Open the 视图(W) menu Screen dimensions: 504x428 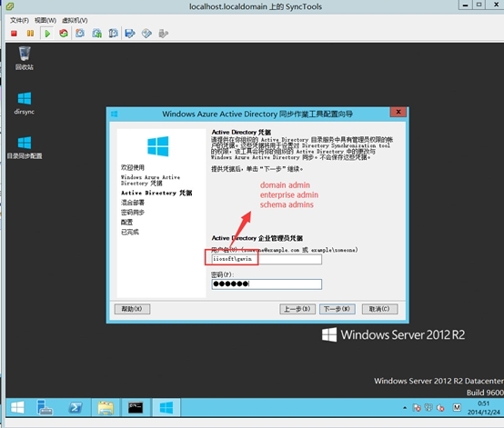pos(45,20)
